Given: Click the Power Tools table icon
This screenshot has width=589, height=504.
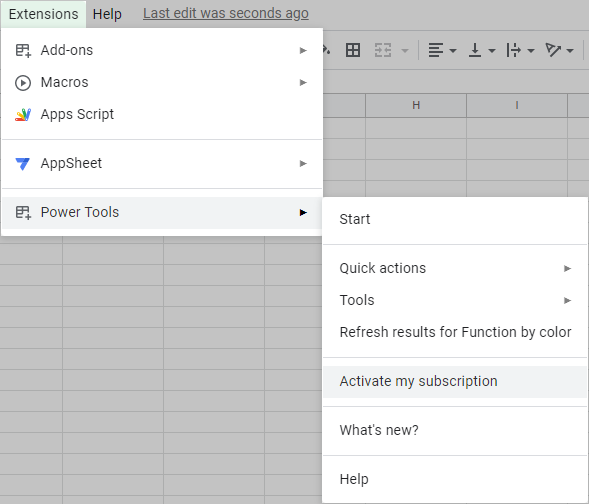Looking at the screenshot, I should (23, 213).
